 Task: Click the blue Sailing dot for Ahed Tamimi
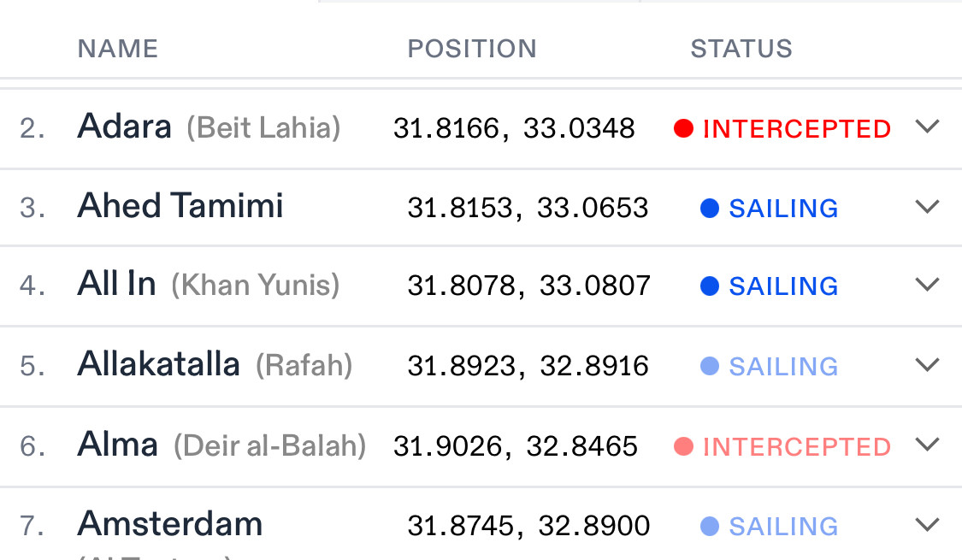pos(710,208)
